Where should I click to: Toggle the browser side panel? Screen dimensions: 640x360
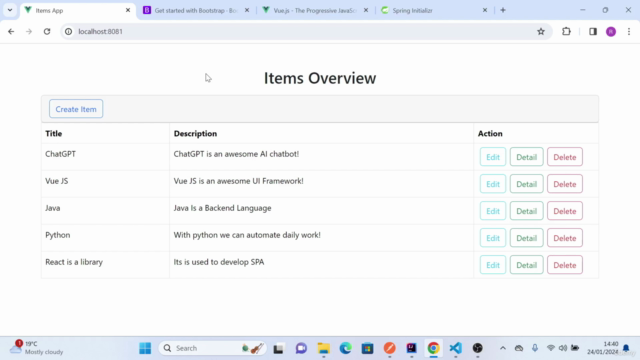(593, 31)
